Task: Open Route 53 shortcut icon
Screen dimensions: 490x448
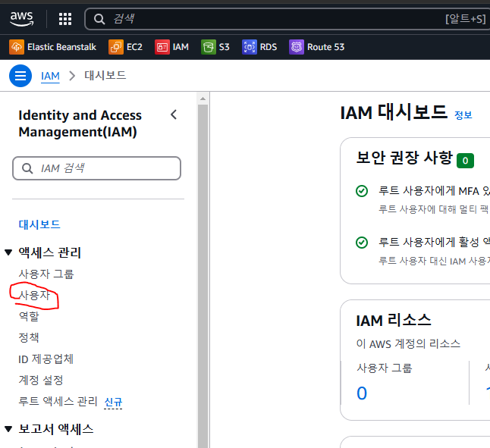Action: pyautogui.click(x=297, y=47)
